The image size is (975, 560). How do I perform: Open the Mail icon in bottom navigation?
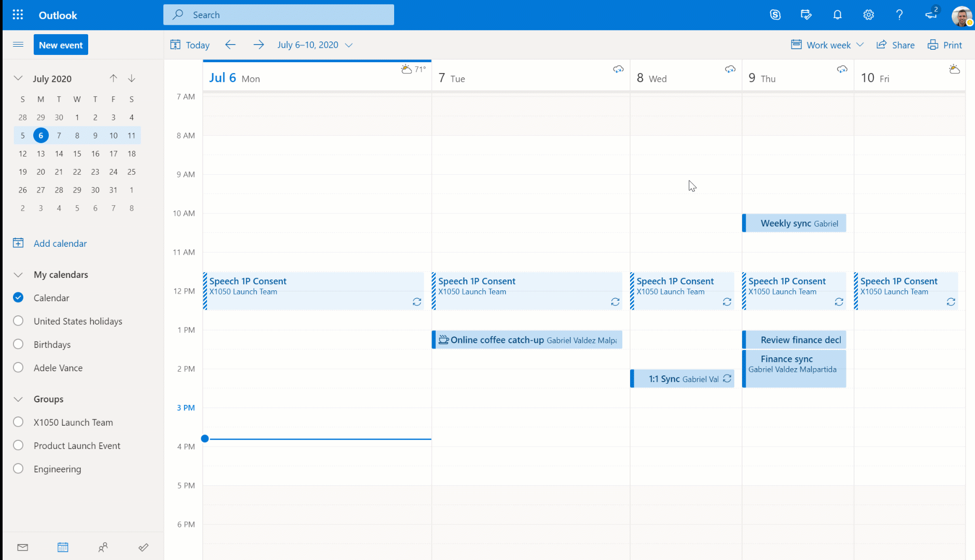[23, 547]
